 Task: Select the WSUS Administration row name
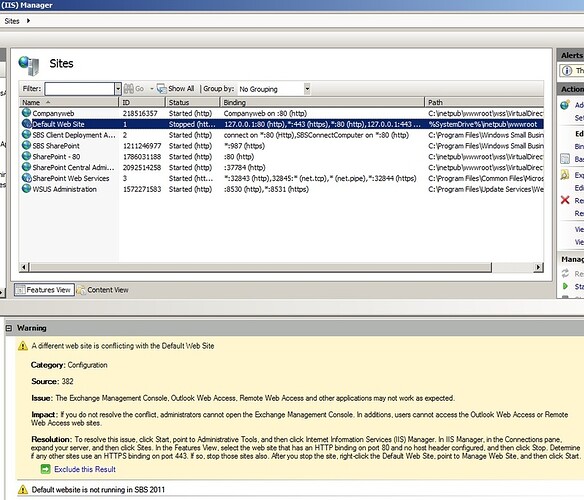(x=64, y=189)
